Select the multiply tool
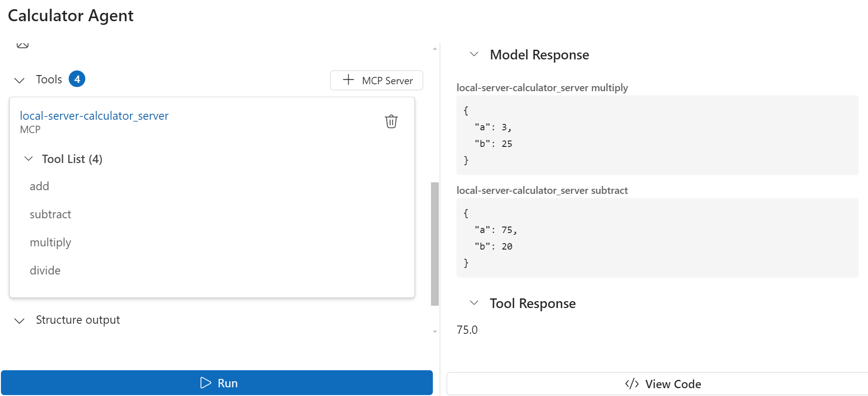The width and height of the screenshot is (868, 396). click(x=50, y=243)
